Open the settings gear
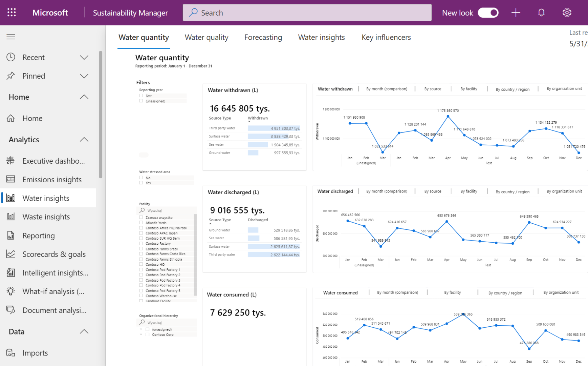This screenshot has width=588, height=366. (567, 13)
